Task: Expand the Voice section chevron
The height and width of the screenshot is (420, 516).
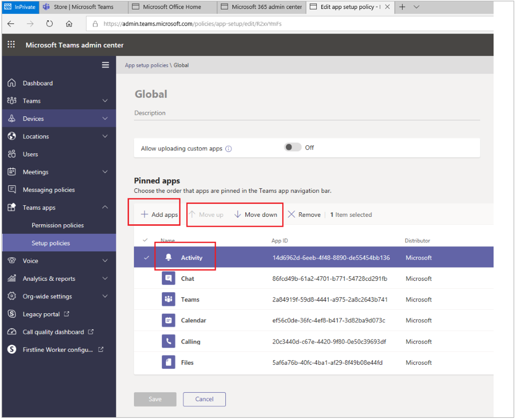Action: tap(105, 260)
